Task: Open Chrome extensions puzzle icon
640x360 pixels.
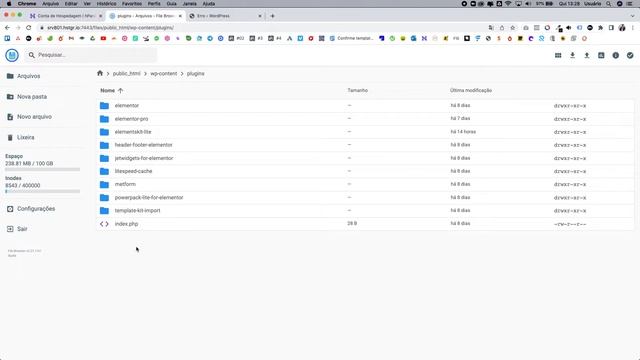Action: pos(600,28)
